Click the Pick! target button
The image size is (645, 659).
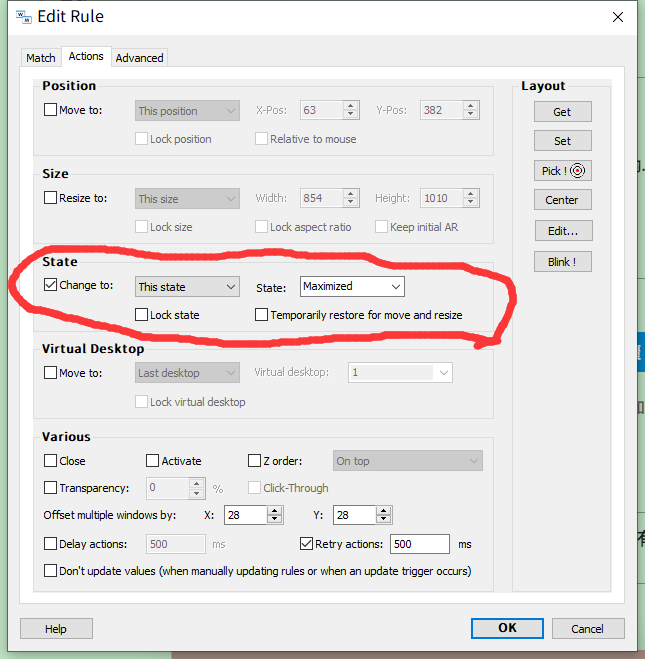click(x=561, y=171)
